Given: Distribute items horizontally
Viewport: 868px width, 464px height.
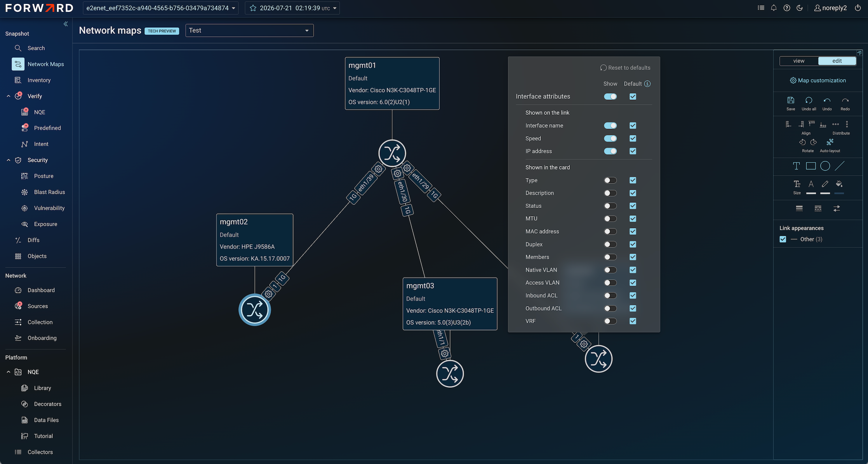Looking at the screenshot, I should tap(836, 124).
